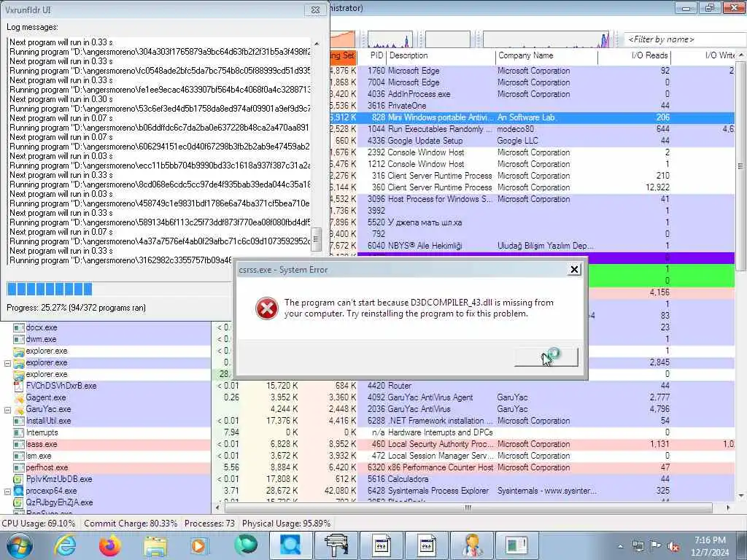The image size is (747, 560).
Task: Sort by the Company Name column header
Action: point(546,55)
